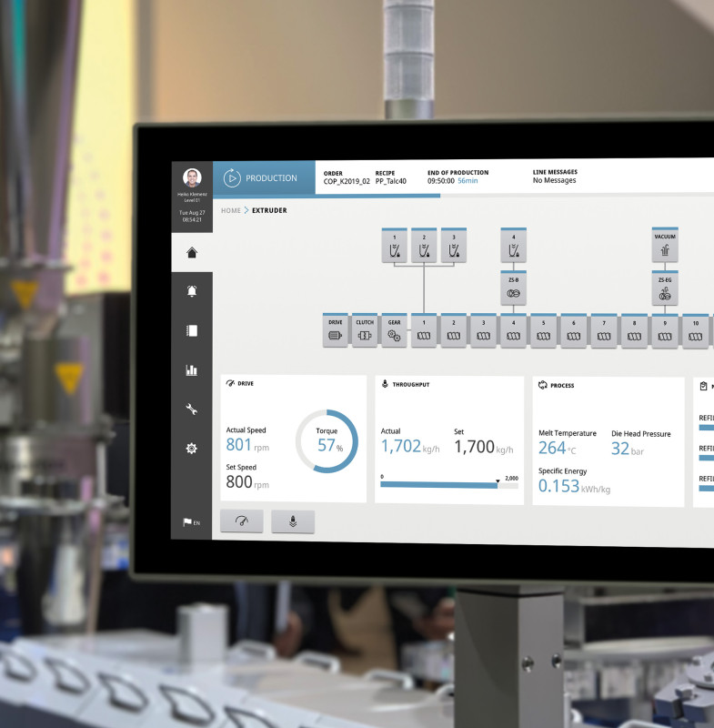Click the order COP_K2019_02 text
714x728 pixels.
tap(347, 181)
